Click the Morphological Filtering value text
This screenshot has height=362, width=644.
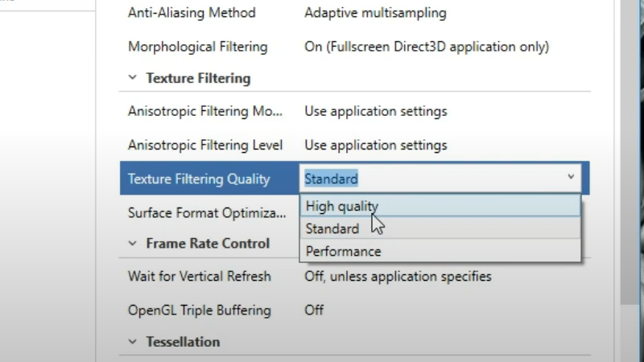426,47
